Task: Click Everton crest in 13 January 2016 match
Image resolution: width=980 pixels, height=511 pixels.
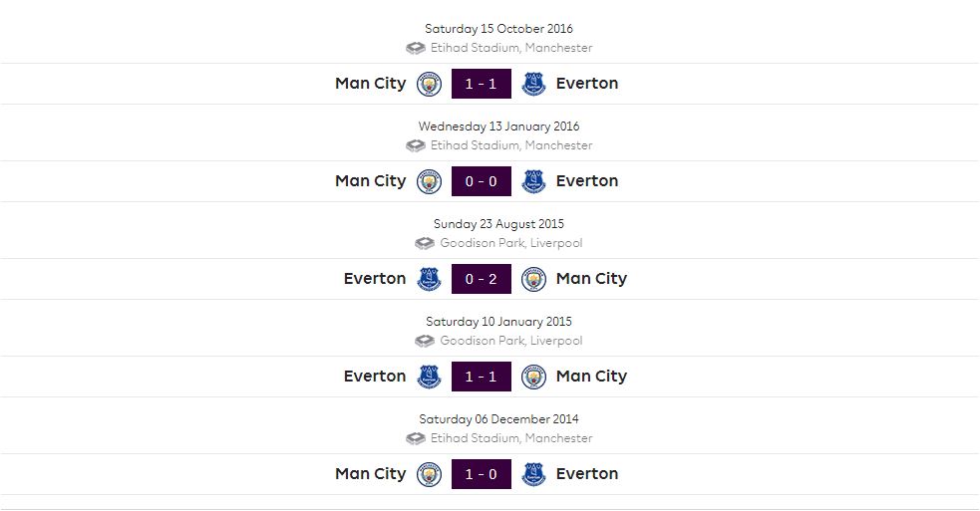Action: pyautogui.click(x=533, y=181)
